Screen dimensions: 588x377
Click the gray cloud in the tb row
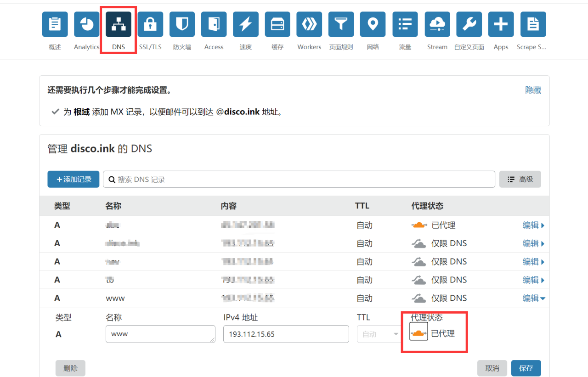pyautogui.click(x=418, y=280)
